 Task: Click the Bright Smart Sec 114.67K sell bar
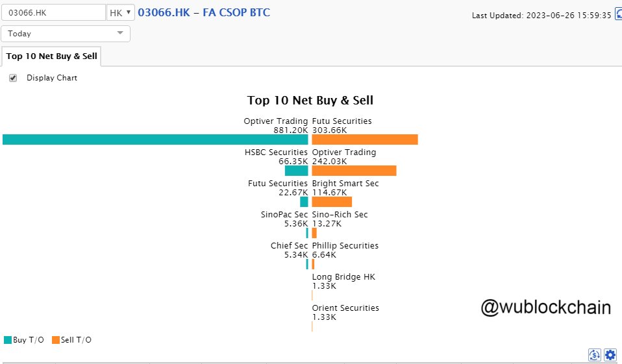coord(332,202)
